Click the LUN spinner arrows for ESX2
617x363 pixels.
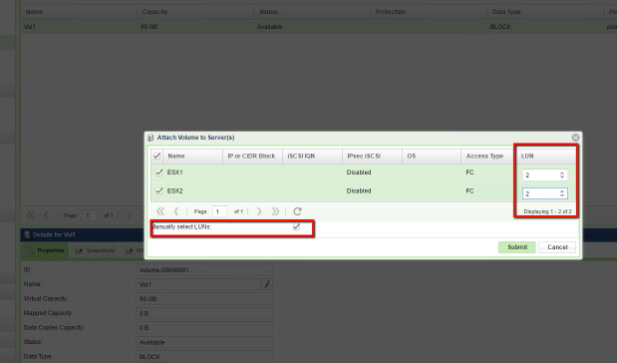(x=562, y=193)
